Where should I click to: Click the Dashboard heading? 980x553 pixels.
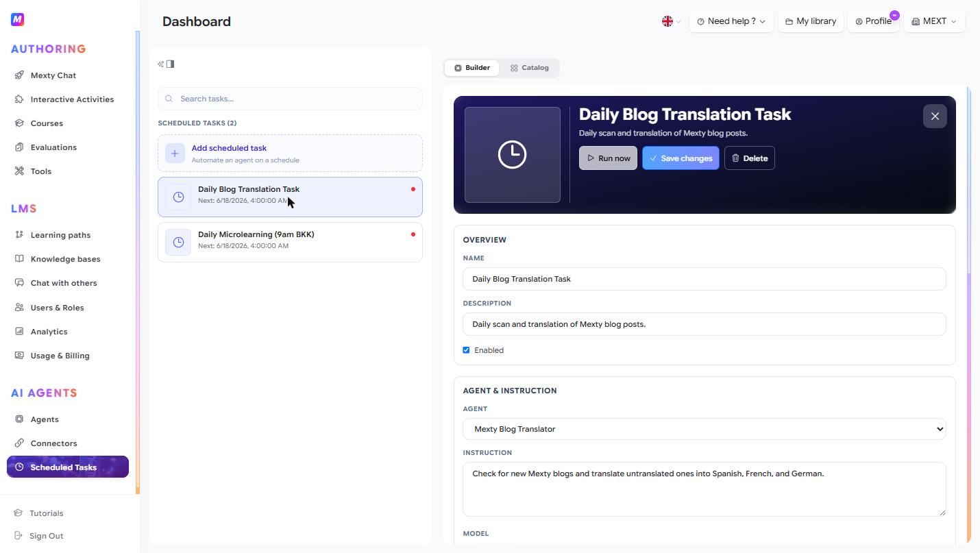click(x=197, y=21)
